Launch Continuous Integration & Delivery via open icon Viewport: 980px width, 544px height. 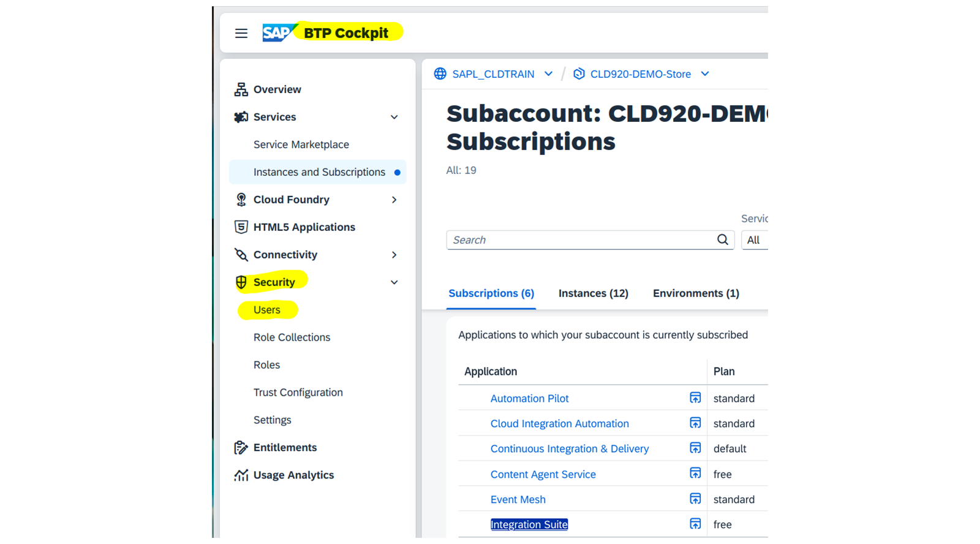695,448
